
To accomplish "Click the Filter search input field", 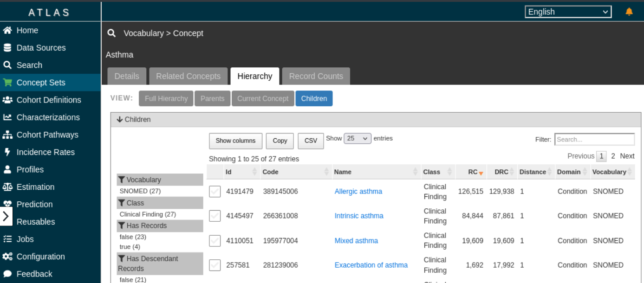I will point(594,139).
